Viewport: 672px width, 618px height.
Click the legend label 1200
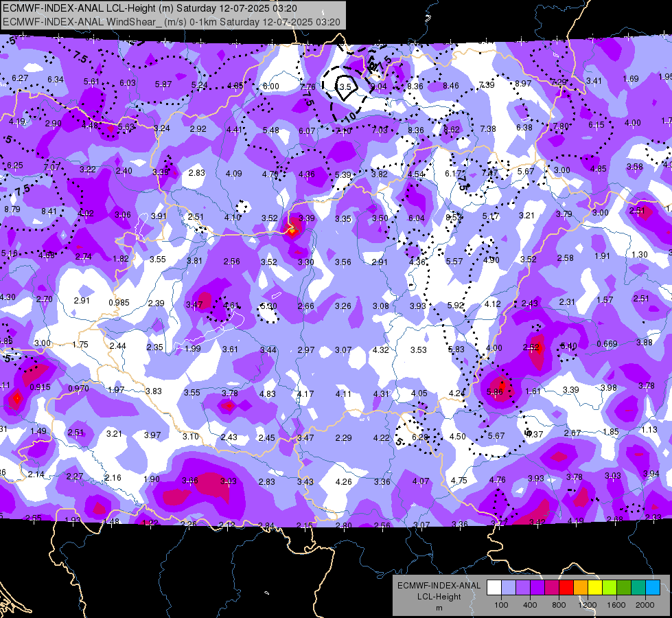(587, 605)
